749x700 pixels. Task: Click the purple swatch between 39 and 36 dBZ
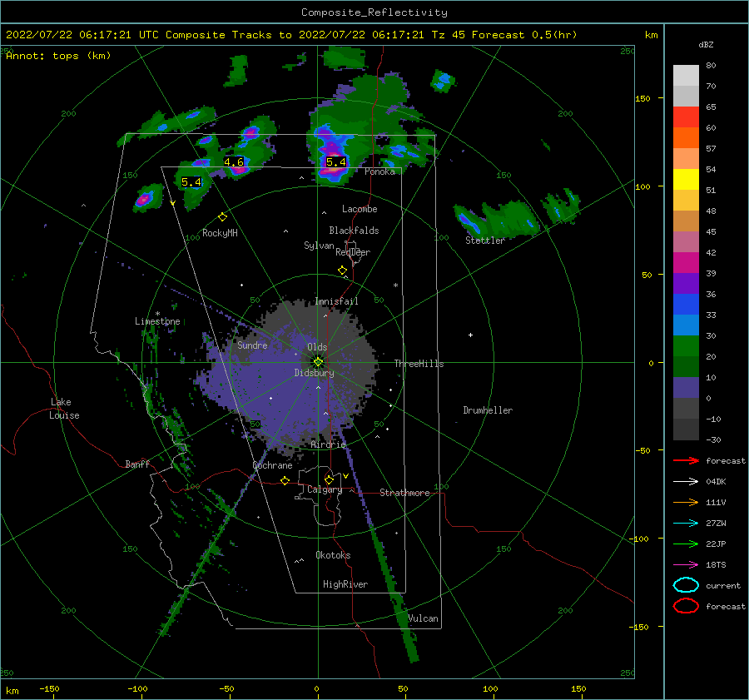[x=686, y=284]
